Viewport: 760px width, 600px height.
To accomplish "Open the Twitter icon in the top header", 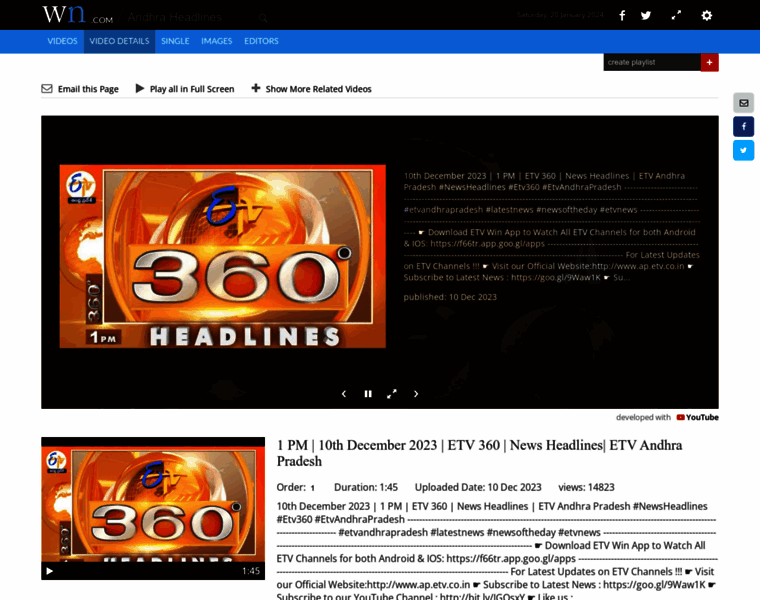I will 646,16.
